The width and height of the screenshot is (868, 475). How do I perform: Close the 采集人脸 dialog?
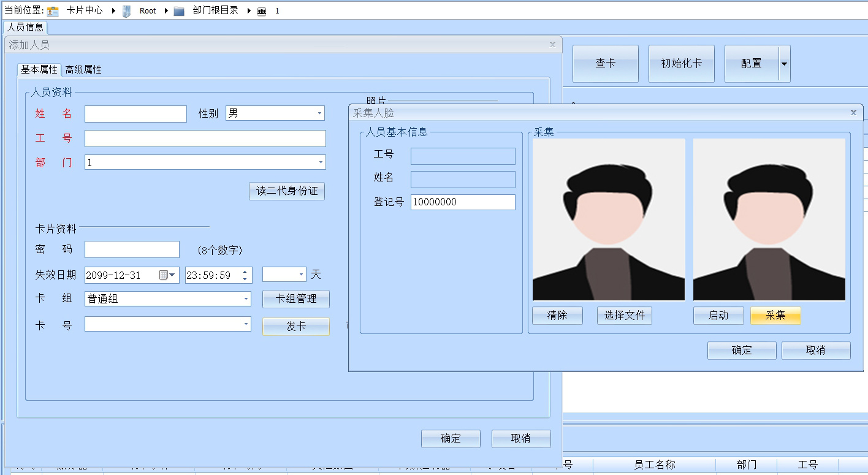click(x=853, y=113)
